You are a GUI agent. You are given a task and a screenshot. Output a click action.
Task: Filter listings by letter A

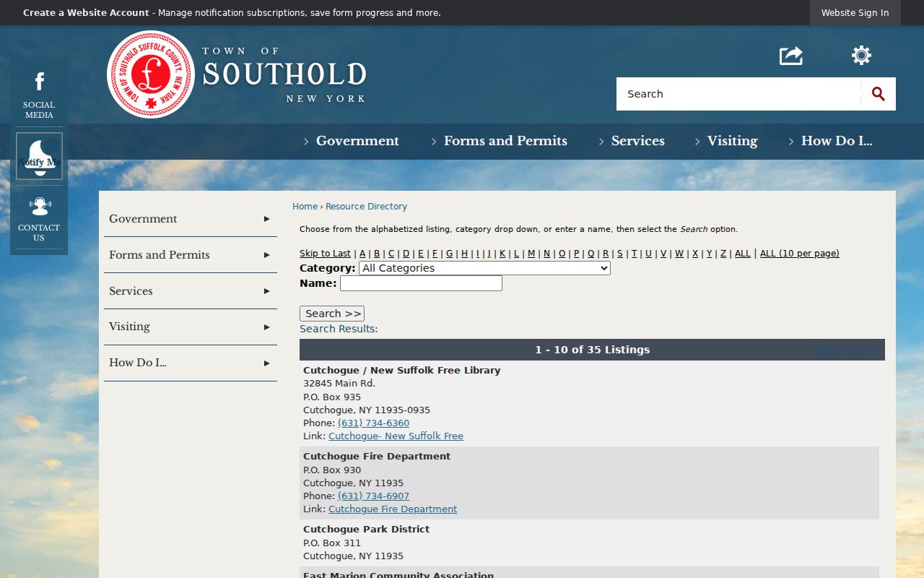(x=362, y=254)
